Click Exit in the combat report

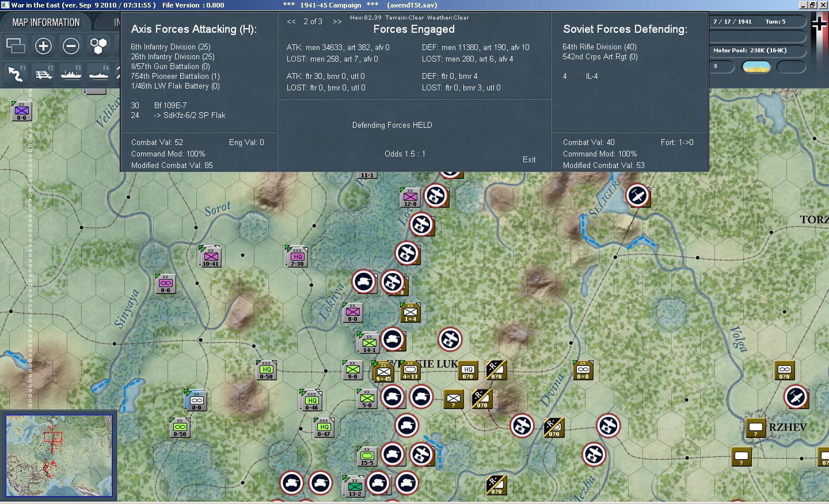(x=529, y=159)
